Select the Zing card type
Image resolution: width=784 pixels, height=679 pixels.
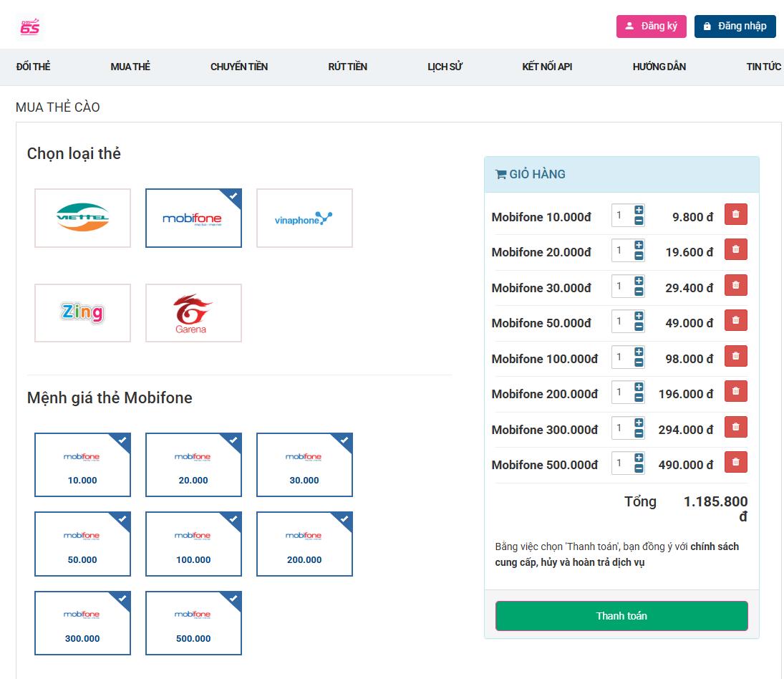[82, 312]
